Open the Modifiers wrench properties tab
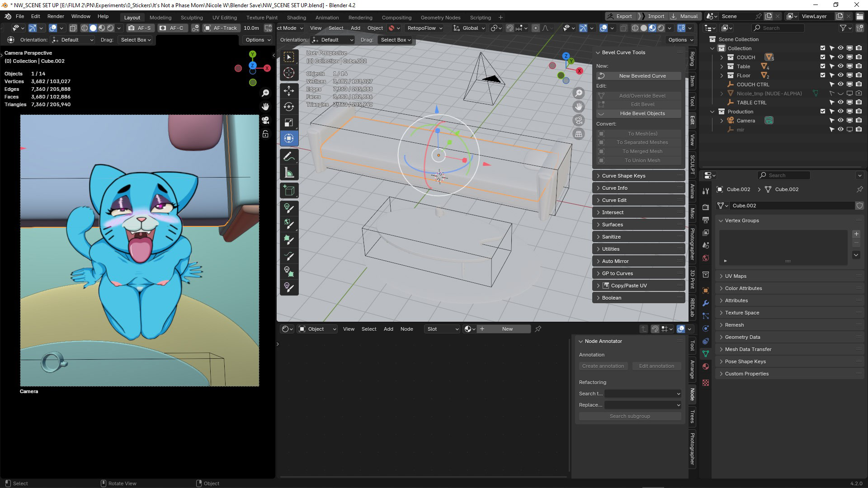The width and height of the screenshot is (868, 488). click(x=706, y=303)
